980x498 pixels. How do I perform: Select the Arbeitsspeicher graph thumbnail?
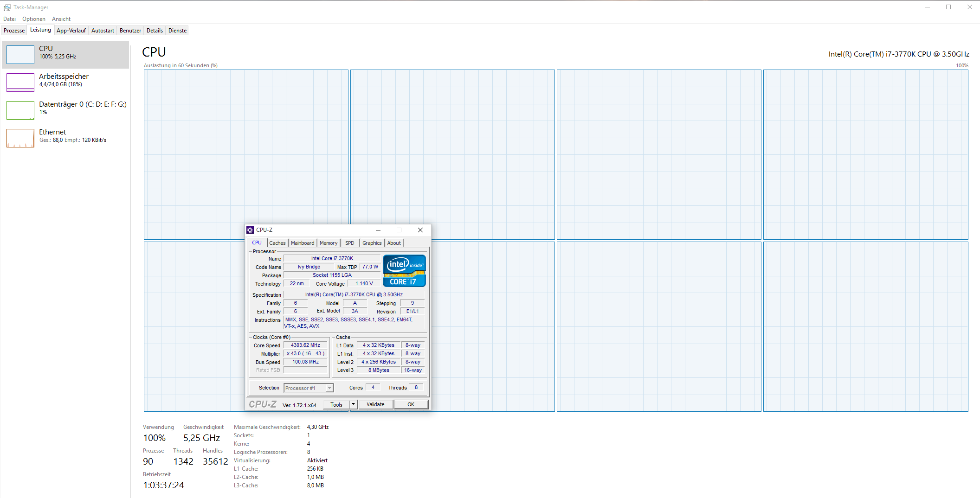(x=20, y=83)
